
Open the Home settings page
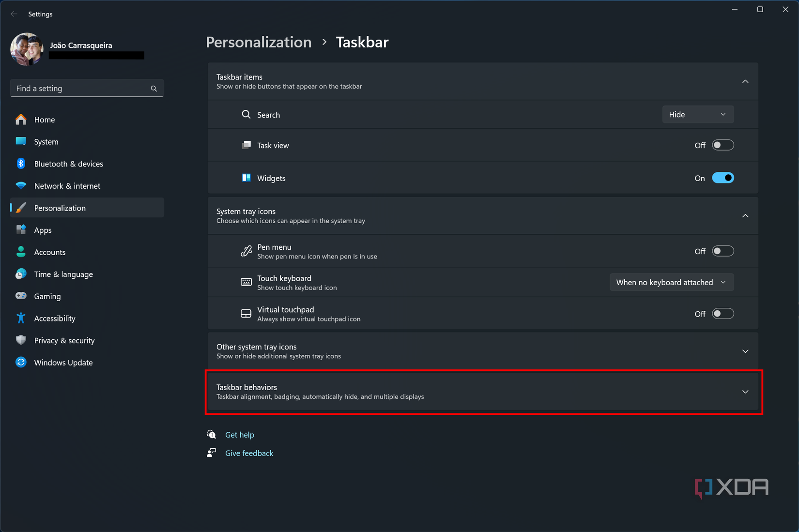click(x=44, y=120)
